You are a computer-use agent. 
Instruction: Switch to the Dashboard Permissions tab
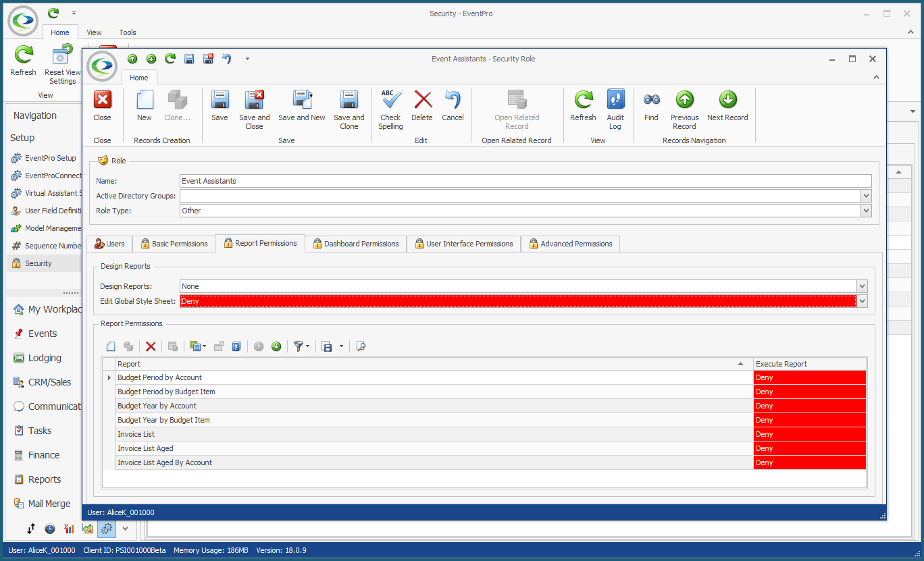[x=356, y=244]
